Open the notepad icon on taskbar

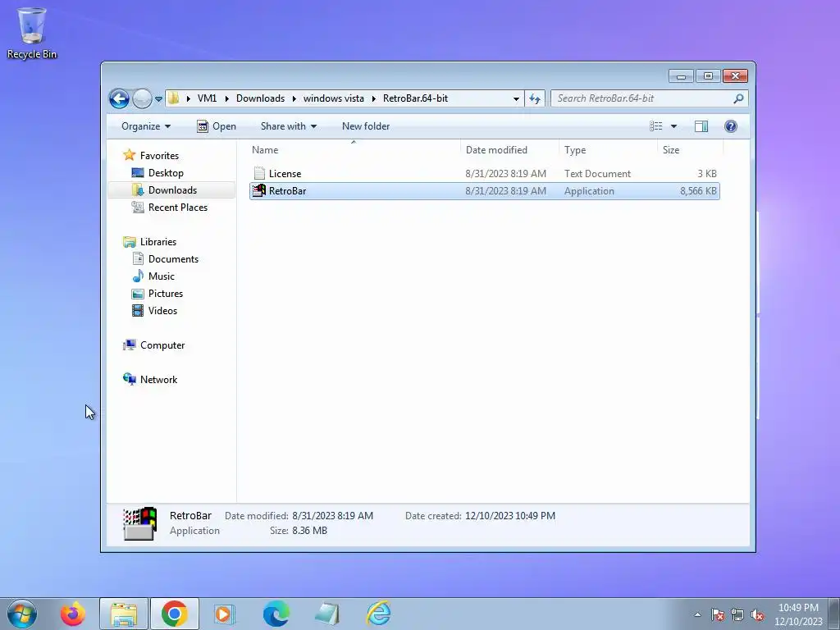pos(326,614)
